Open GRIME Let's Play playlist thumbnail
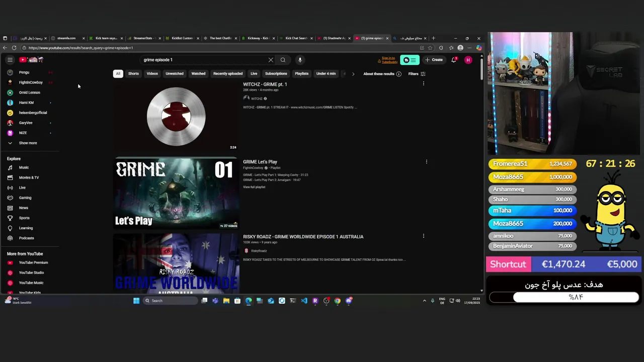The image size is (644, 362). coord(176,194)
